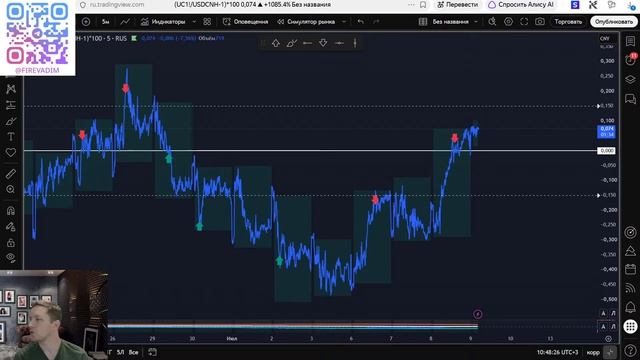Toggle the корр adjustment setting
The image size is (640, 360).
pos(593,352)
